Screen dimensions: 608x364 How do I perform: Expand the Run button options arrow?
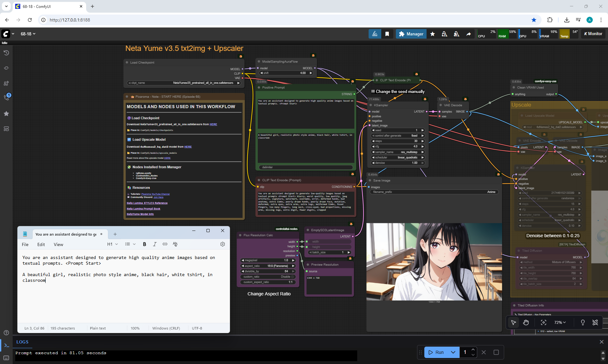tap(453, 352)
